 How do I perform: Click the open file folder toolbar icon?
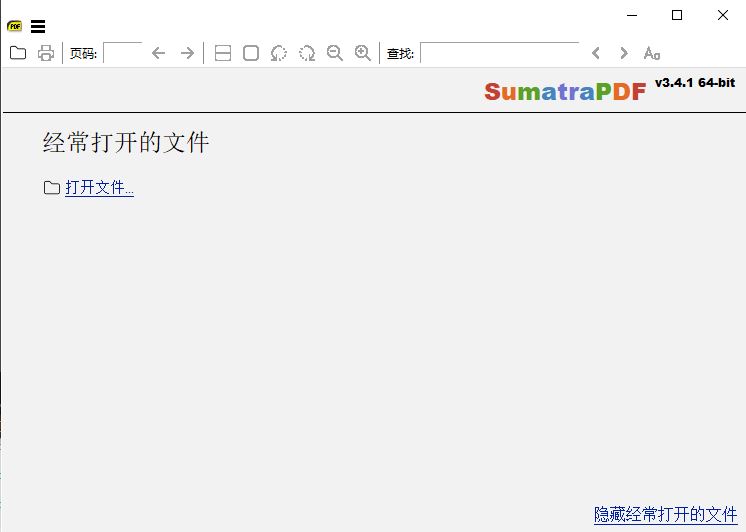[18, 53]
